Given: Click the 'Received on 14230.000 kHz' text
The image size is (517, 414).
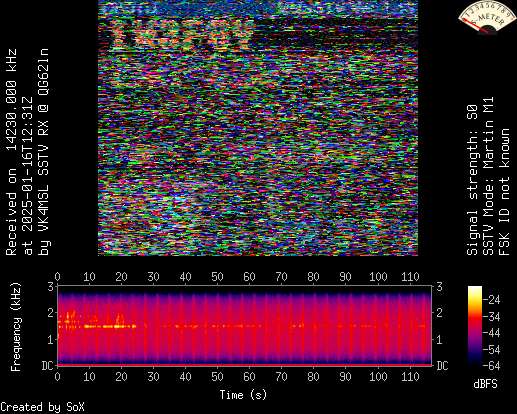Looking at the screenshot, I should tap(11, 152).
